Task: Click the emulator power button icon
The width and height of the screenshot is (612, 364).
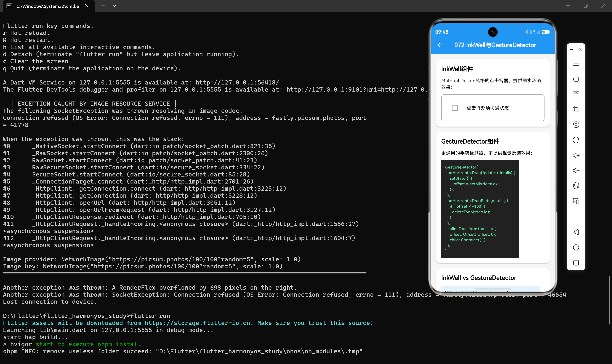Action: pos(576,79)
